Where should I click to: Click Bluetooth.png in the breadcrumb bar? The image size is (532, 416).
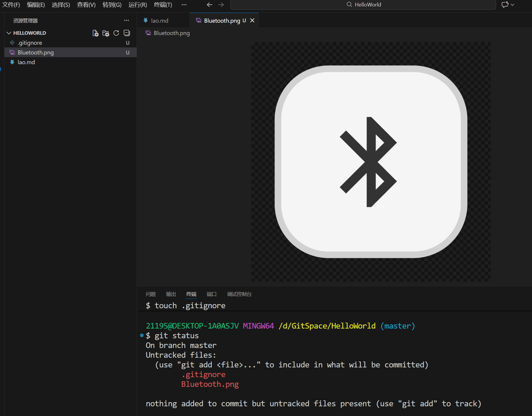(172, 33)
